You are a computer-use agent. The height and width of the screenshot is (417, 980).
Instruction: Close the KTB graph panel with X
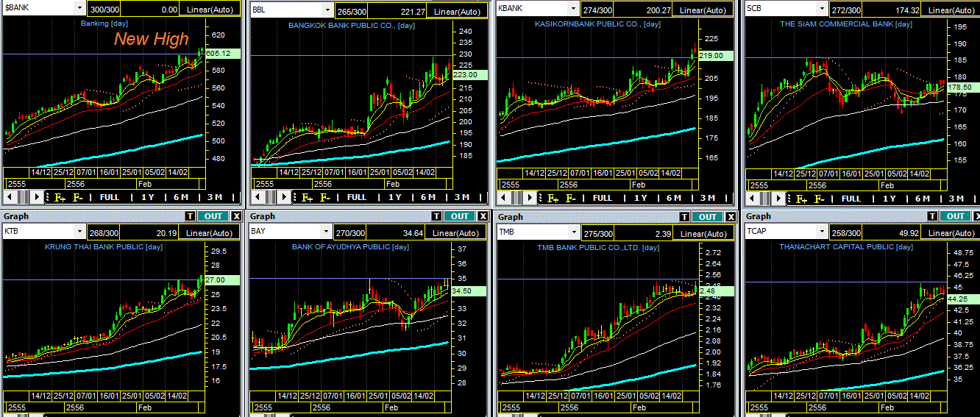[236, 216]
